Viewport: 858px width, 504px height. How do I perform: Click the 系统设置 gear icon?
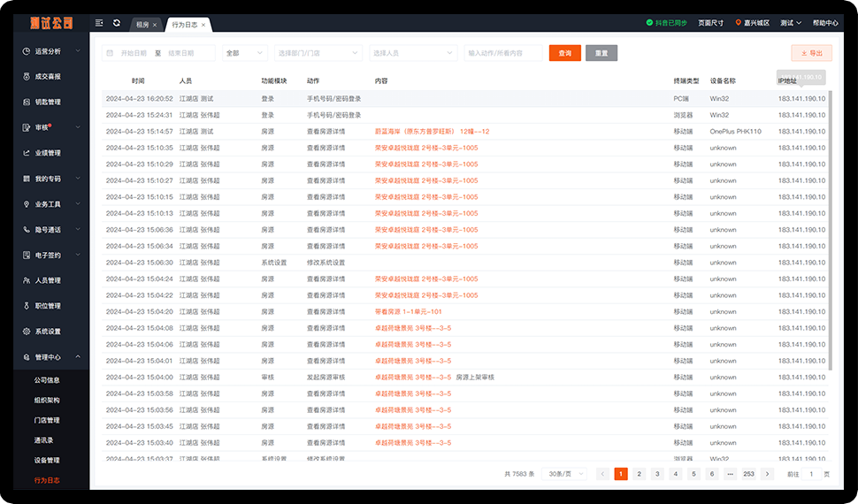pos(27,331)
